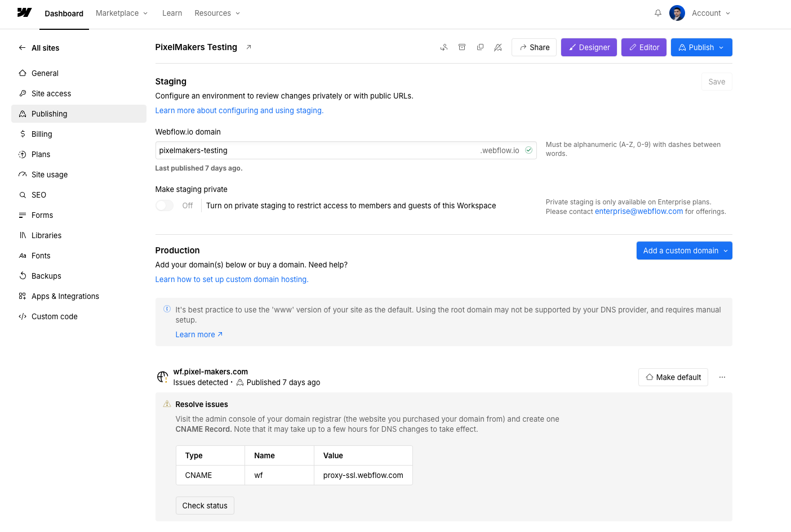Click the Billing dollar icon
The image size is (791, 532).
(23, 134)
